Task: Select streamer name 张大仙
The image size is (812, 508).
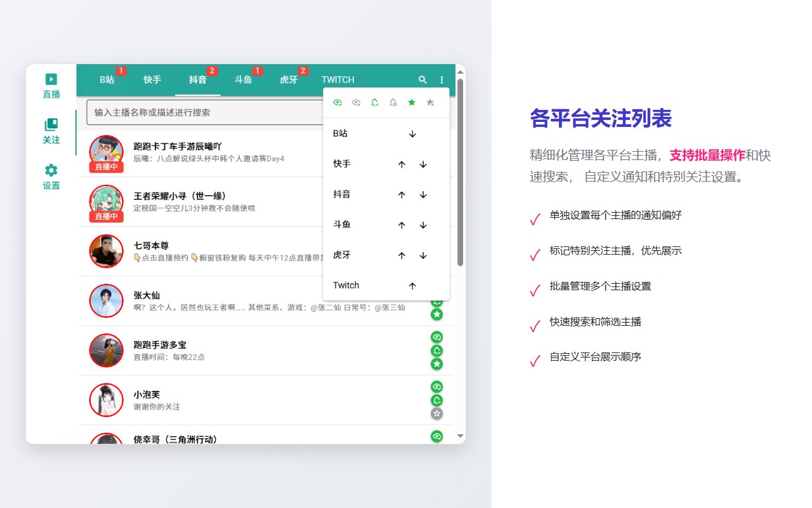Action: 147,295
